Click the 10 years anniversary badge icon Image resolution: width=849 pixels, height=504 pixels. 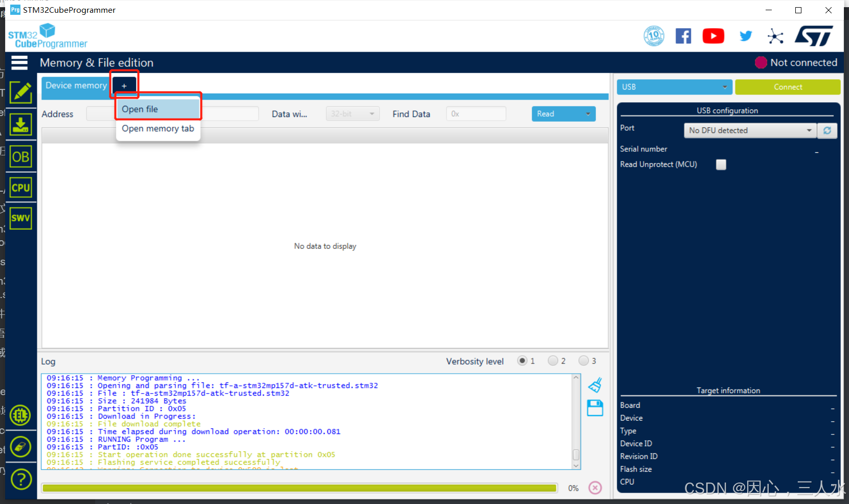pos(654,36)
